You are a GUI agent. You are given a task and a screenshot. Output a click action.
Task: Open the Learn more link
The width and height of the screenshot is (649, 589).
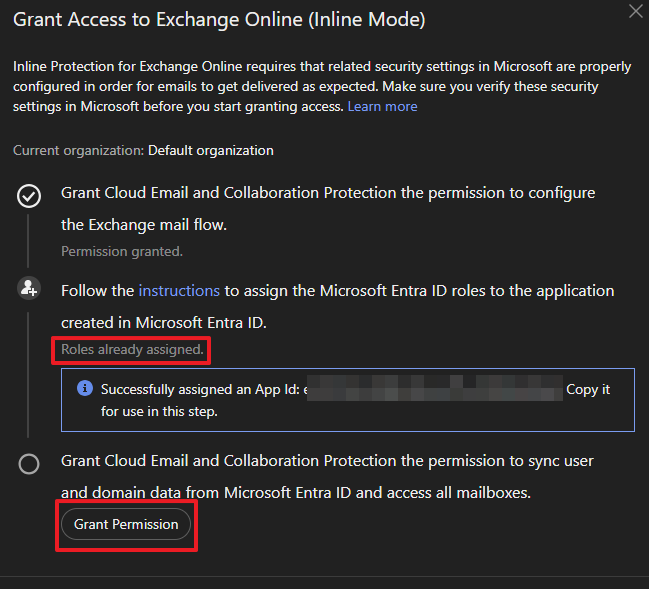coord(382,106)
